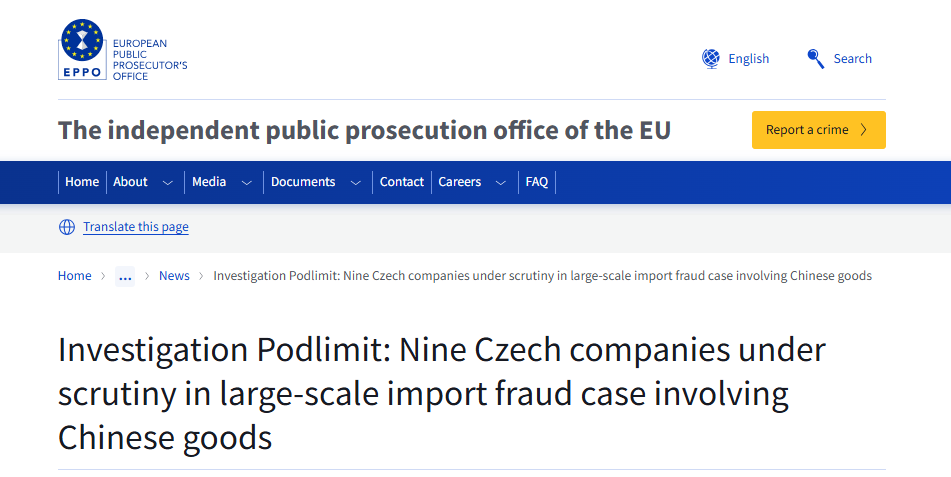The width and height of the screenshot is (951, 477).
Task: Open the Contact menu item
Action: click(402, 182)
